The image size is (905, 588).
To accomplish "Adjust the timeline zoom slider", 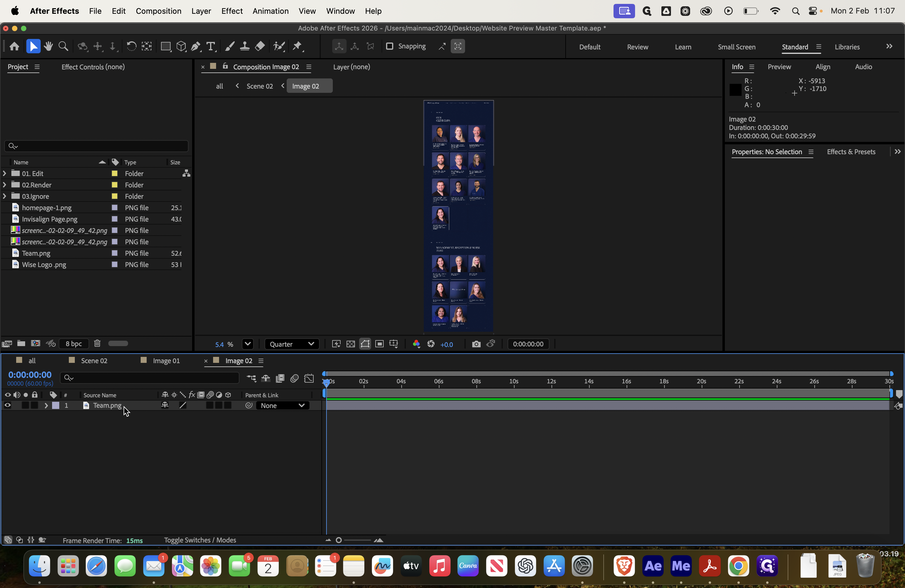I will (339, 540).
